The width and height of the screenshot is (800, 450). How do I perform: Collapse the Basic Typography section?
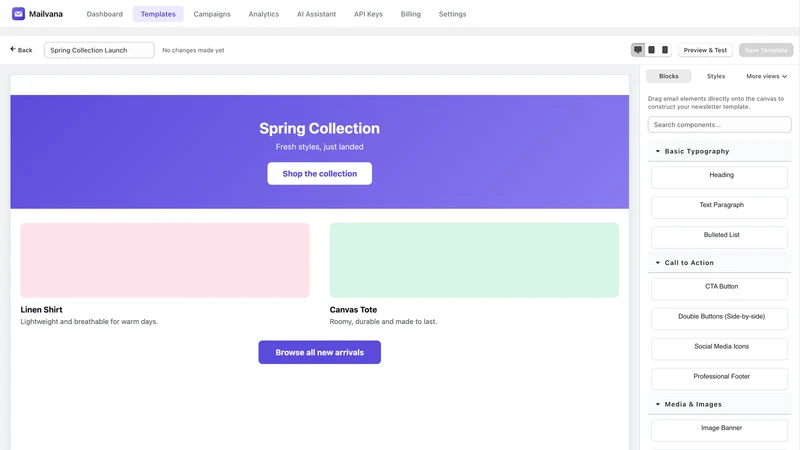tap(719, 151)
